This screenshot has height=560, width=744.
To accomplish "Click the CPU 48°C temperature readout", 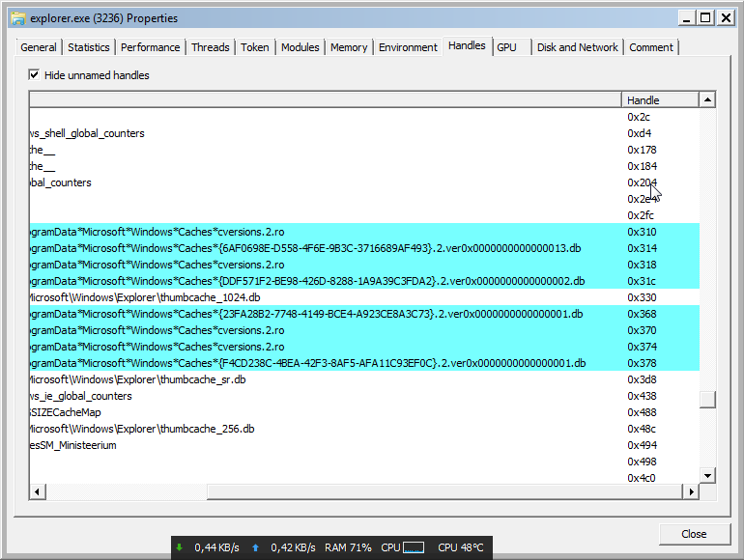I will pyautogui.click(x=460, y=547).
